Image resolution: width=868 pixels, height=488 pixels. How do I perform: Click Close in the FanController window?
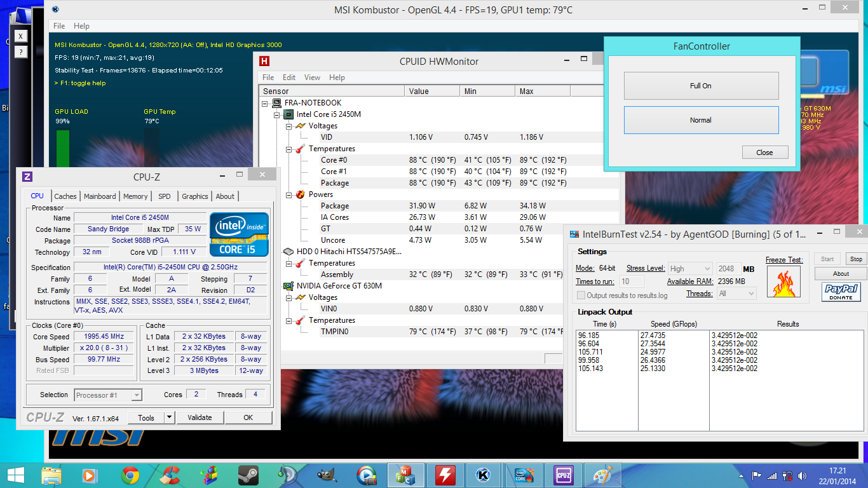(765, 152)
